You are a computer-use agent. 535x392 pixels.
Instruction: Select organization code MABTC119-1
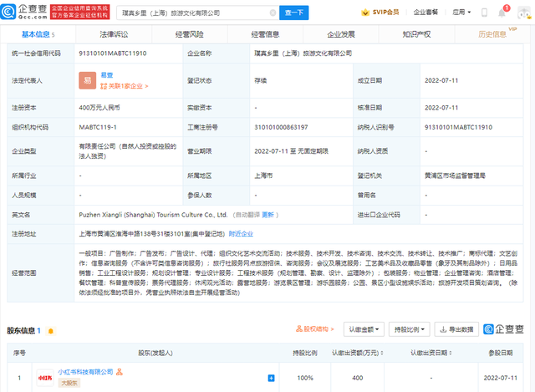pyautogui.click(x=98, y=127)
